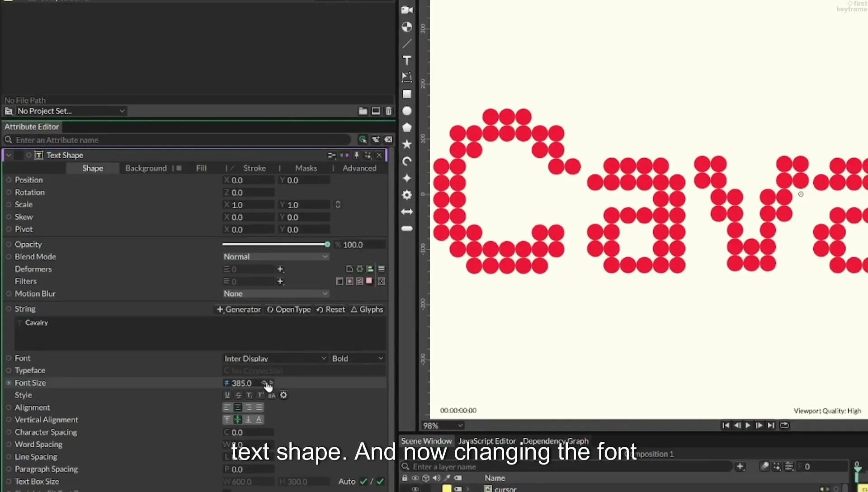Expand the cursor layer row
The height and width of the screenshot is (492, 868).
click(468, 489)
